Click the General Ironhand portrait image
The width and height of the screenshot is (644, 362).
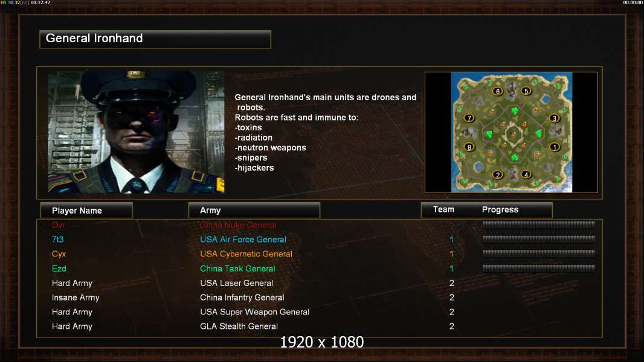click(137, 132)
